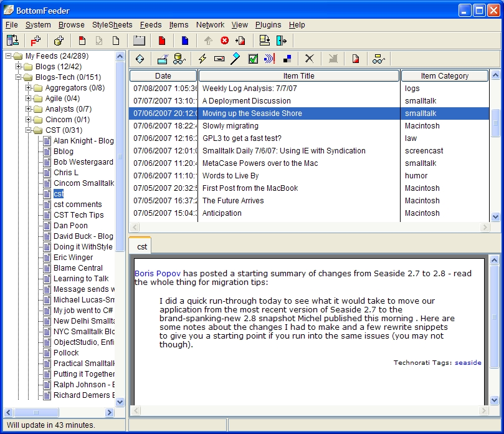Select the Pollock feed
The width and height of the screenshot is (504, 434).
66,353
